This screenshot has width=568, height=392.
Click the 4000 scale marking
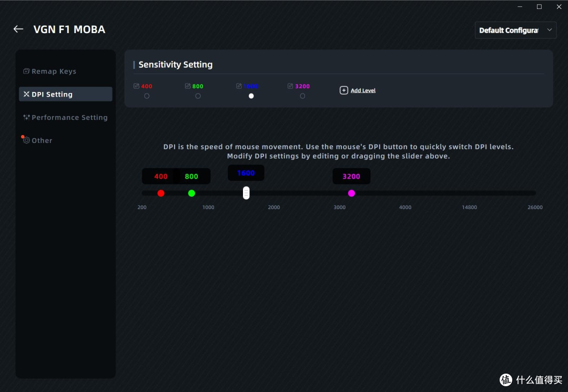405,208
